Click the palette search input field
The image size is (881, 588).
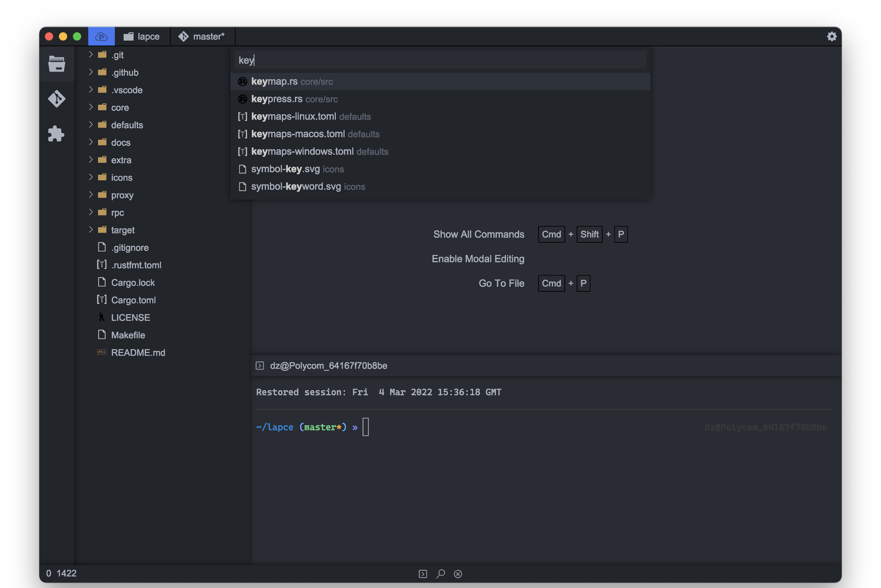click(440, 60)
